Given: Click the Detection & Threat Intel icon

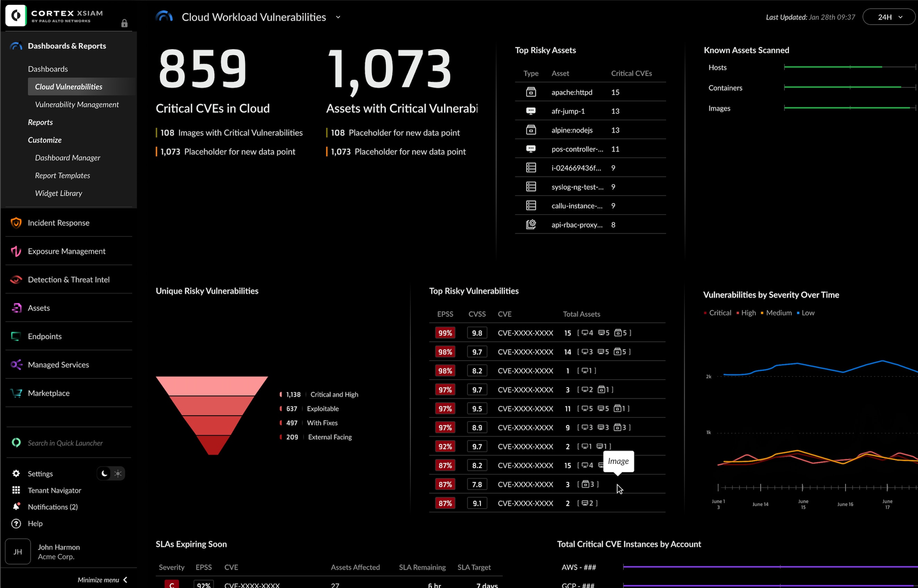Looking at the screenshot, I should [x=16, y=280].
